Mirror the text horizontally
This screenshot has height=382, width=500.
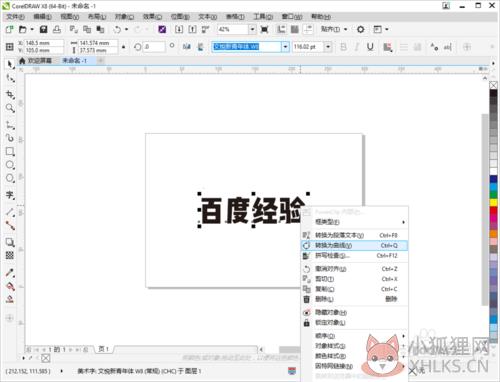tap(187, 47)
